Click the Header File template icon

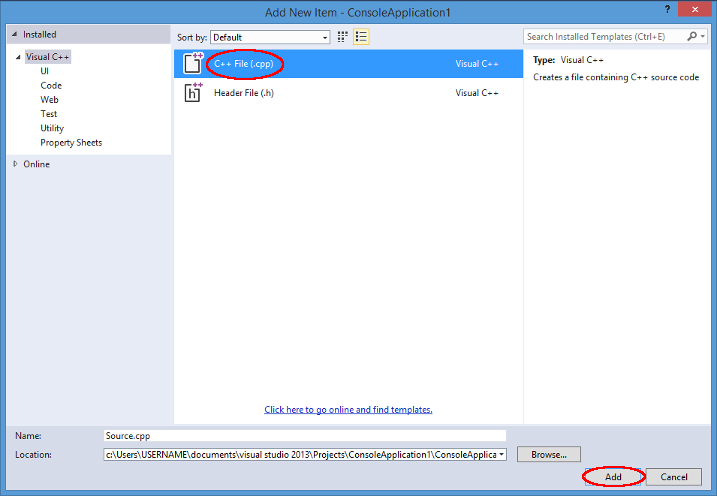click(193, 93)
